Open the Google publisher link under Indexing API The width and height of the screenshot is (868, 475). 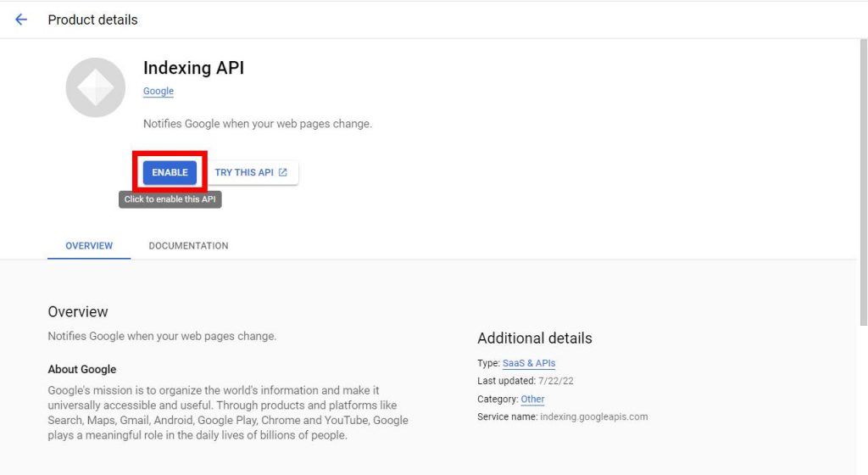click(159, 92)
